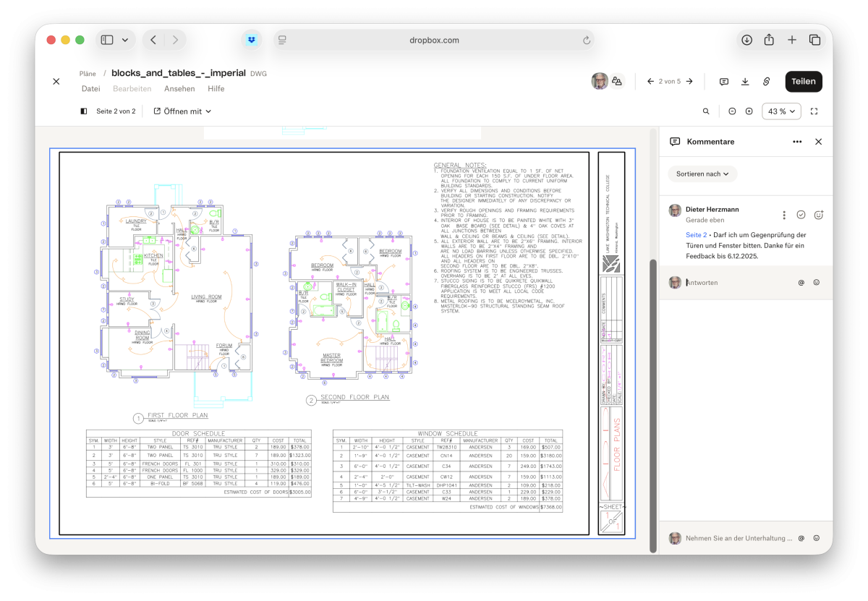Focus the bottom conversation comment field
Screen dimensions: 868x601
(739, 538)
